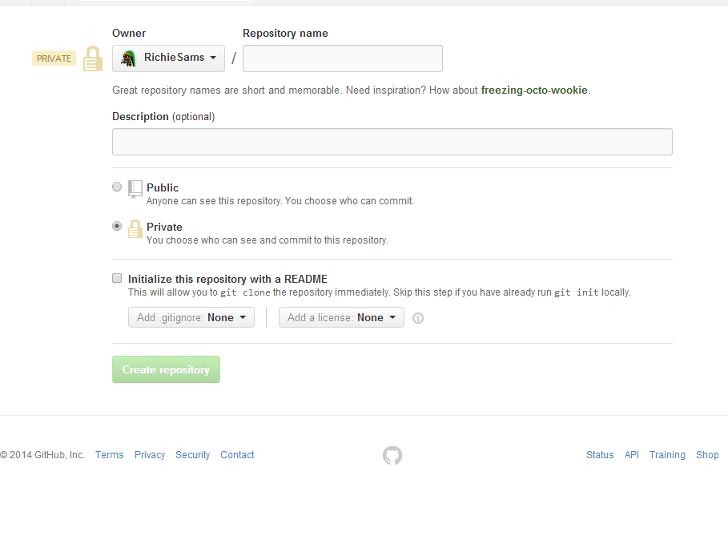This screenshot has height=560, width=728.
Task: Open the Terms footer link
Action: pos(110,455)
